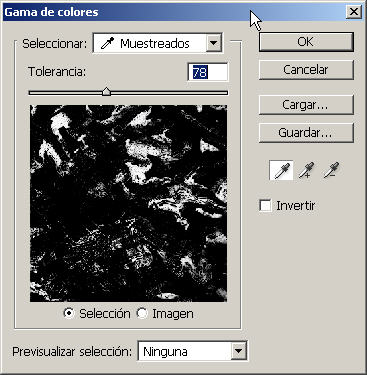
Task: Click the eyedropper icon inside Muestreados box
Action: (x=107, y=44)
